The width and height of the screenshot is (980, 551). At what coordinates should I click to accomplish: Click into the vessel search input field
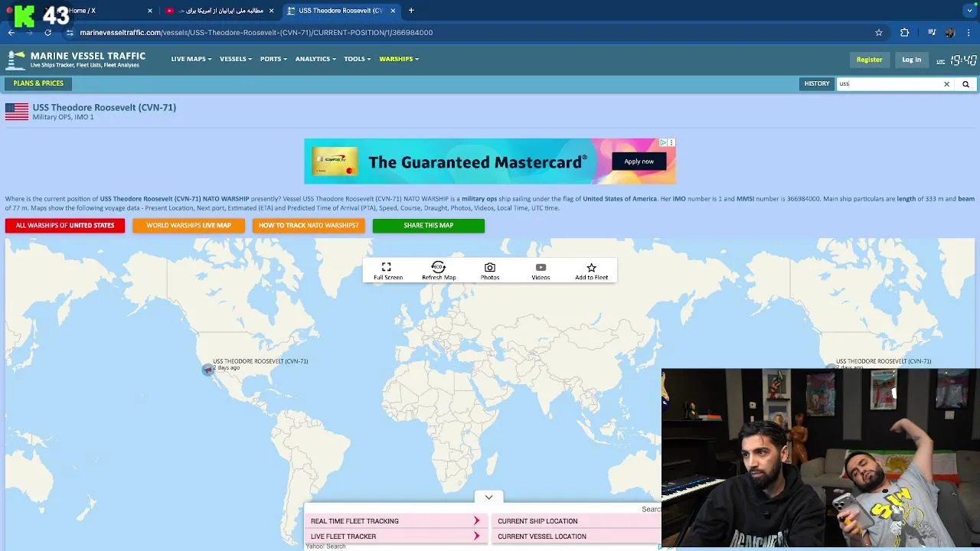(889, 84)
